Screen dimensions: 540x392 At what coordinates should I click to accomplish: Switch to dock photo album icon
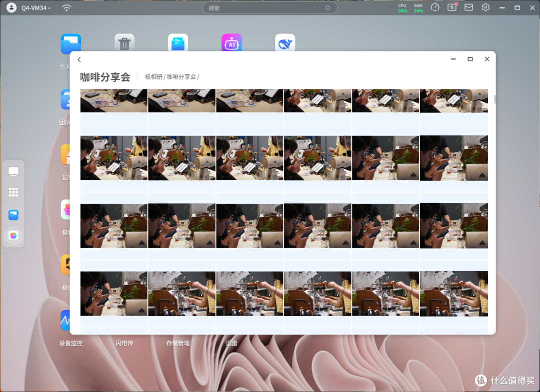click(13, 236)
